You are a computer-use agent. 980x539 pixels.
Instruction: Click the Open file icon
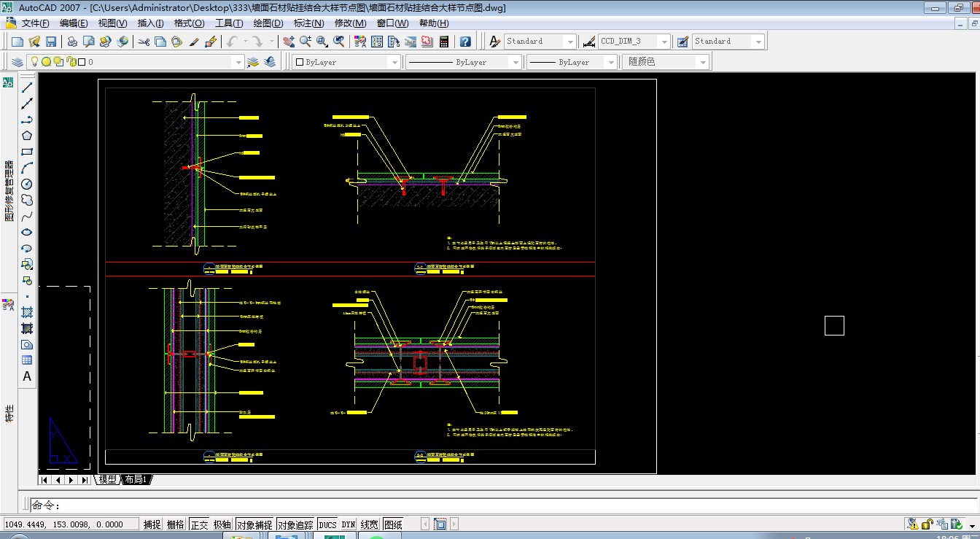(x=34, y=42)
